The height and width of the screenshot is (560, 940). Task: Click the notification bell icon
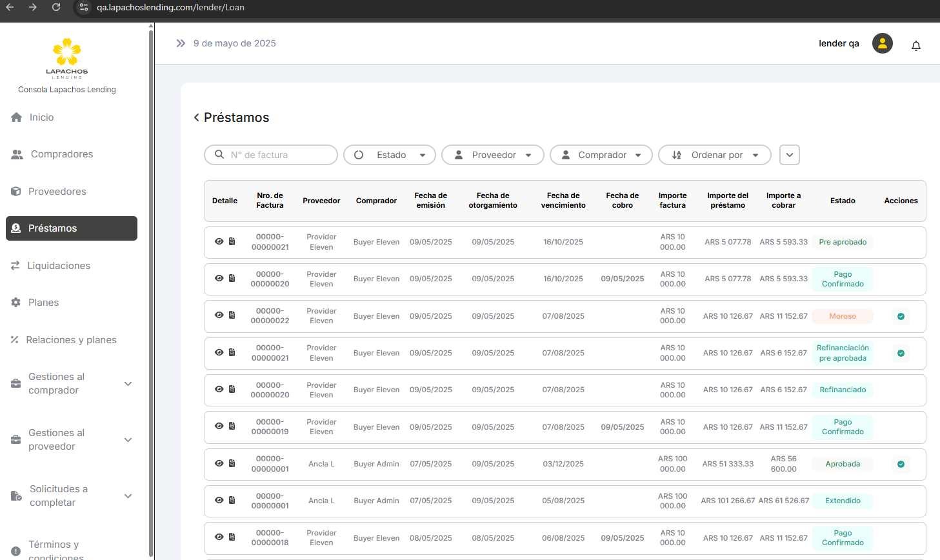[x=915, y=45]
